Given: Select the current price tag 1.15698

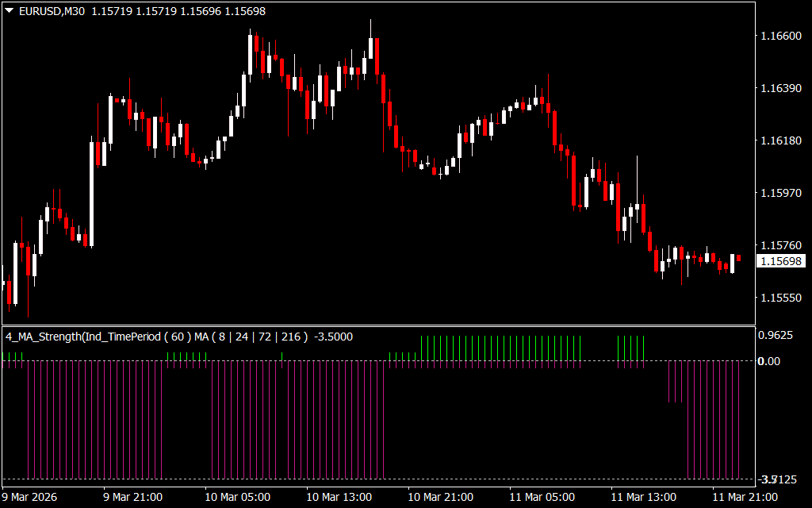Looking at the screenshot, I should coord(780,260).
